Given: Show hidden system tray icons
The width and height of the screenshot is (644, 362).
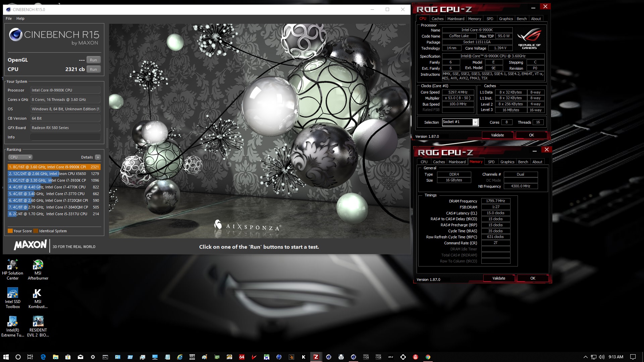Looking at the screenshot, I should 586,357.
